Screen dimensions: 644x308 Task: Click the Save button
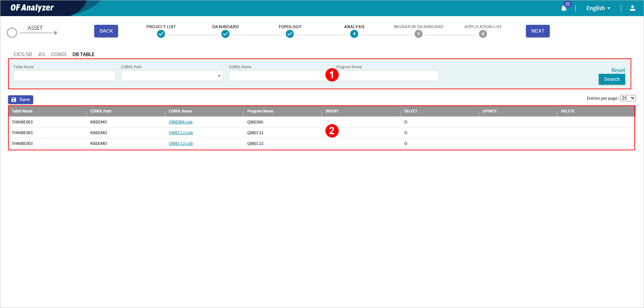click(x=21, y=100)
